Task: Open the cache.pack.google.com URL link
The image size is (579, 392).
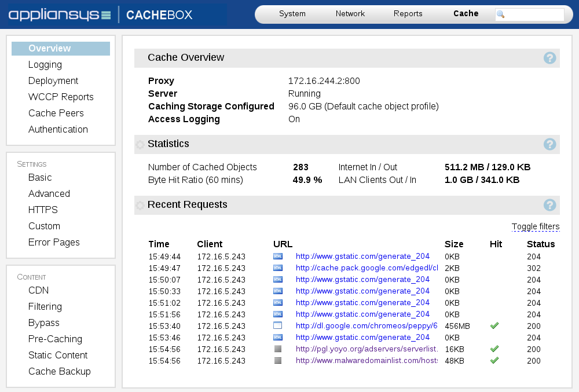Action: point(367,268)
